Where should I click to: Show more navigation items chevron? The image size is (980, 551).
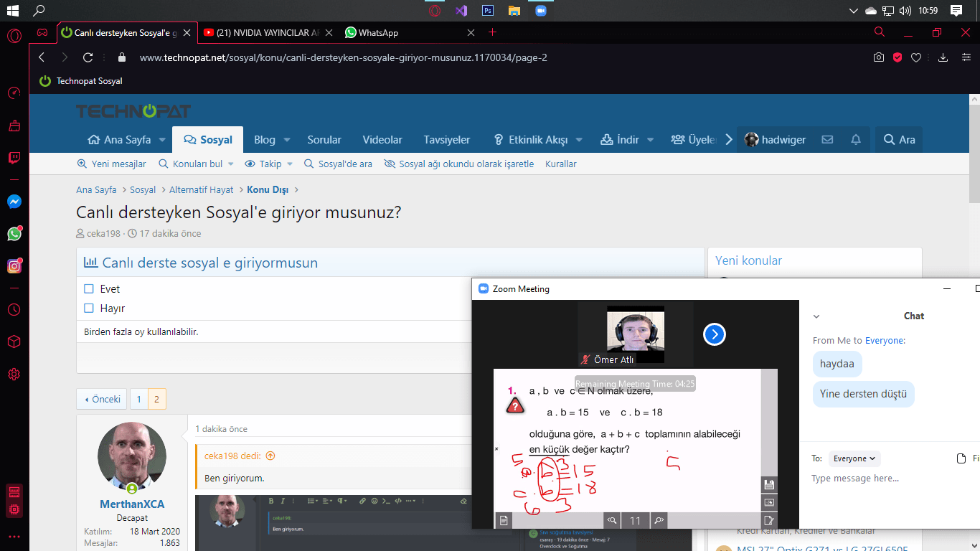coord(729,140)
